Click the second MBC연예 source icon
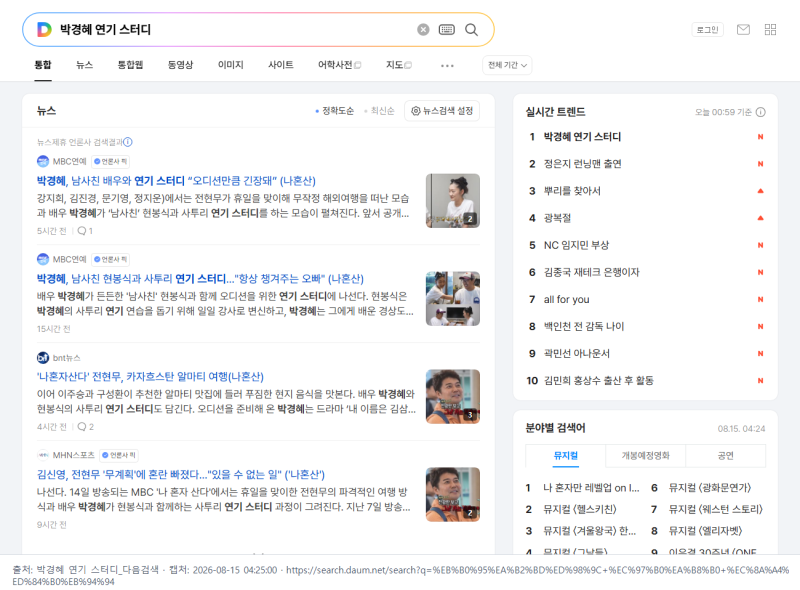 pyautogui.click(x=43, y=259)
